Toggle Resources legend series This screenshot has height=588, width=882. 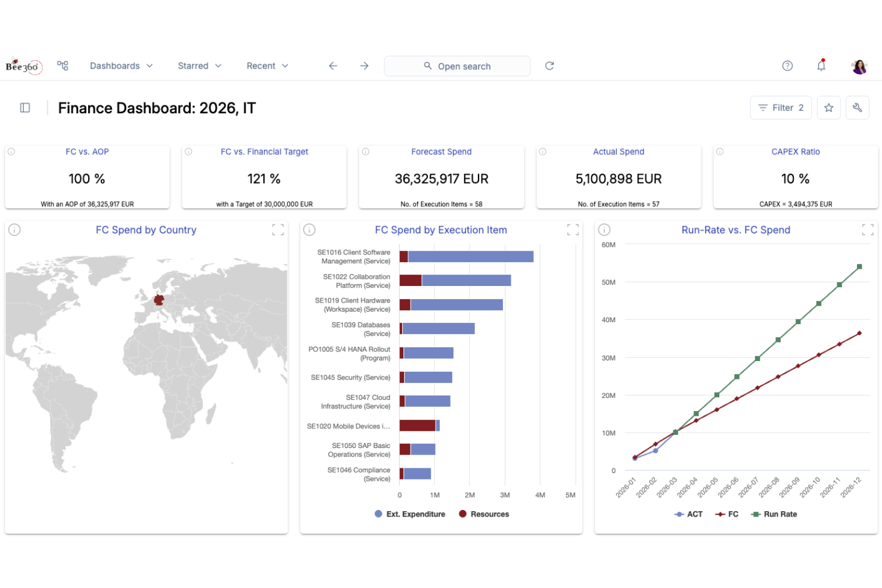click(x=484, y=514)
